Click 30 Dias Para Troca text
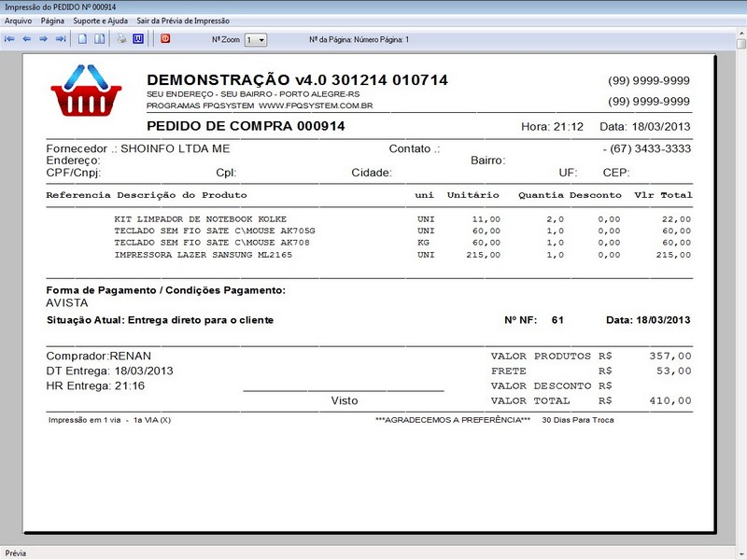The image size is (747, 560). click(578, 420)
